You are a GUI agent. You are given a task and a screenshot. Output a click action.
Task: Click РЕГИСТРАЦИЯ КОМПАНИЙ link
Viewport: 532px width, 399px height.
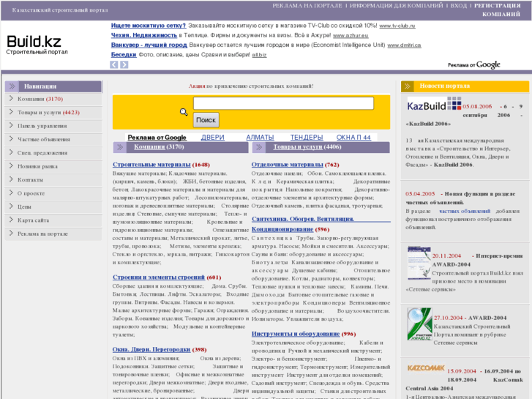(x=498, y=10)
